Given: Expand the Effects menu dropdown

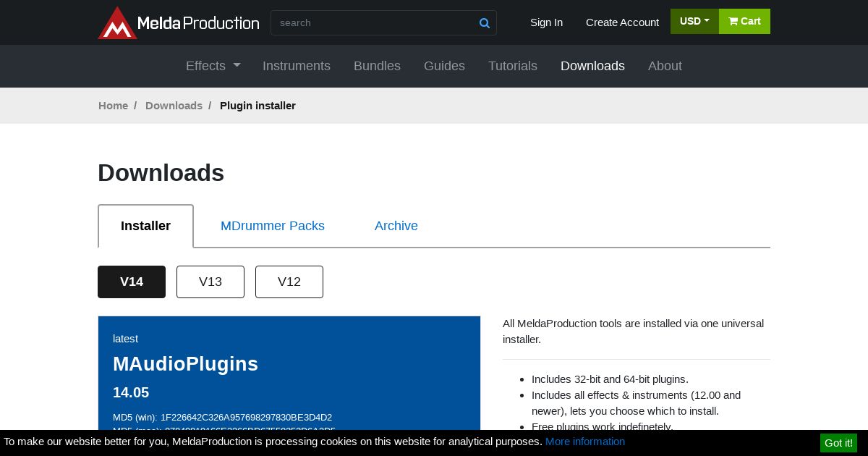Looking at the screenshot, I should pos(213,66).
